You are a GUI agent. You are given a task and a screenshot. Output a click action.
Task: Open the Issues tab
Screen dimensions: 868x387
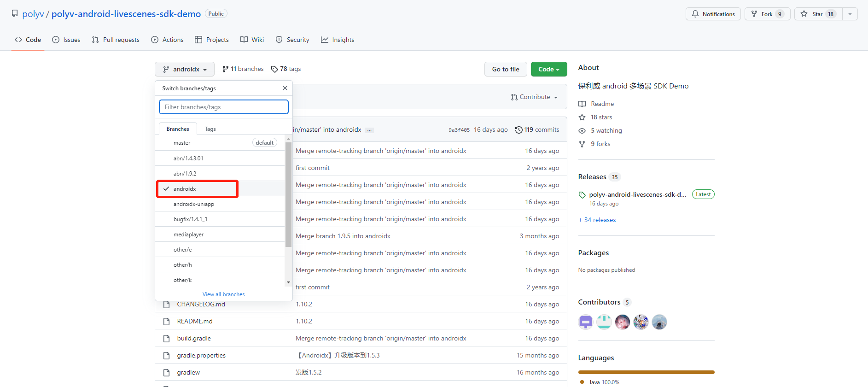[x=66, y=40]
